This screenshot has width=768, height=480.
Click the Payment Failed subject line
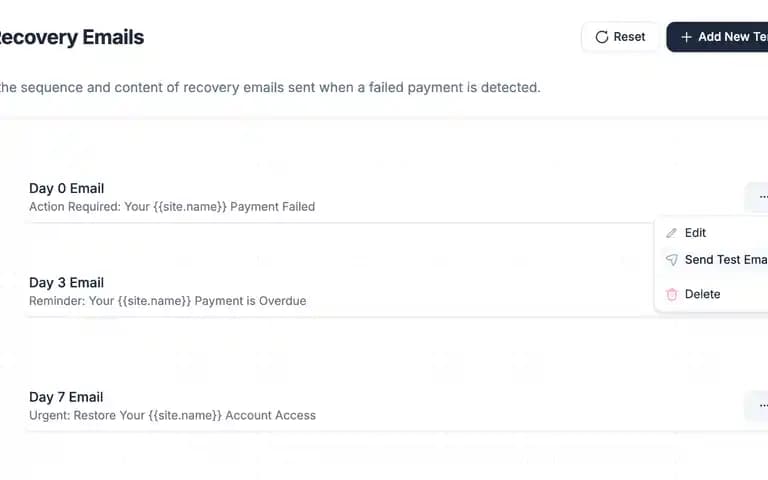172,207
